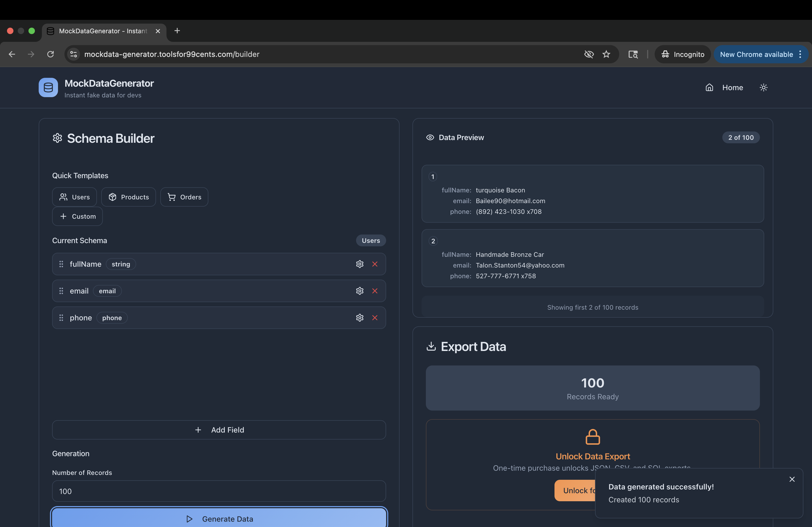Image resolution: width=812 pixels, height=527 pixels.
Task: Open the side panel search icon
Action: point(633,54)
